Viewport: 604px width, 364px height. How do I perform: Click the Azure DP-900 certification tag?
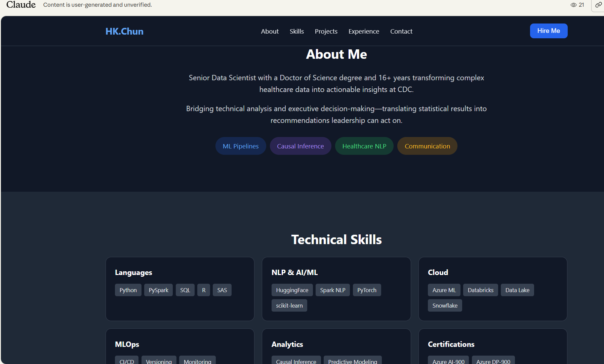point(493,361)
